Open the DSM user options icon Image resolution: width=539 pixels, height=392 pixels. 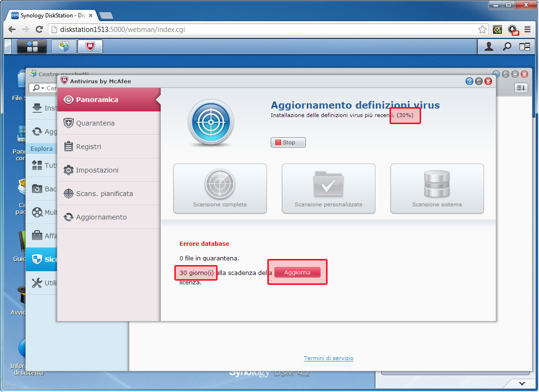point(489,47)
